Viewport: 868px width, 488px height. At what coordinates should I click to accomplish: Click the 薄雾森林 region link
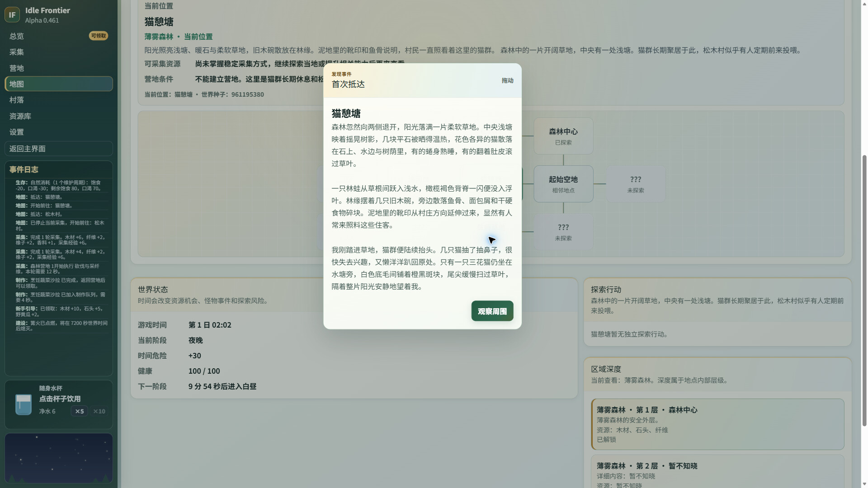[x=159, y=37]
